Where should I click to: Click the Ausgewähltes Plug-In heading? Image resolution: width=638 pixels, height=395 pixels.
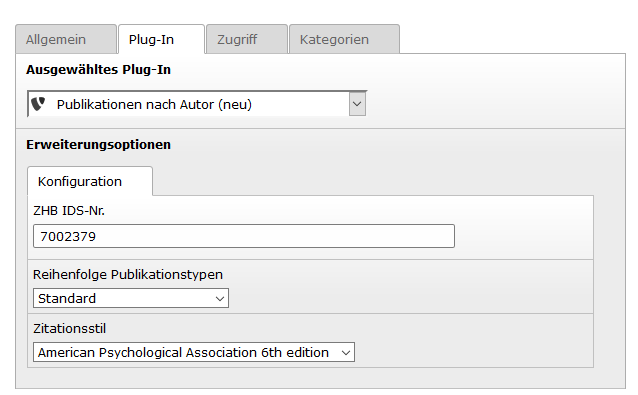tap(98, 70)
